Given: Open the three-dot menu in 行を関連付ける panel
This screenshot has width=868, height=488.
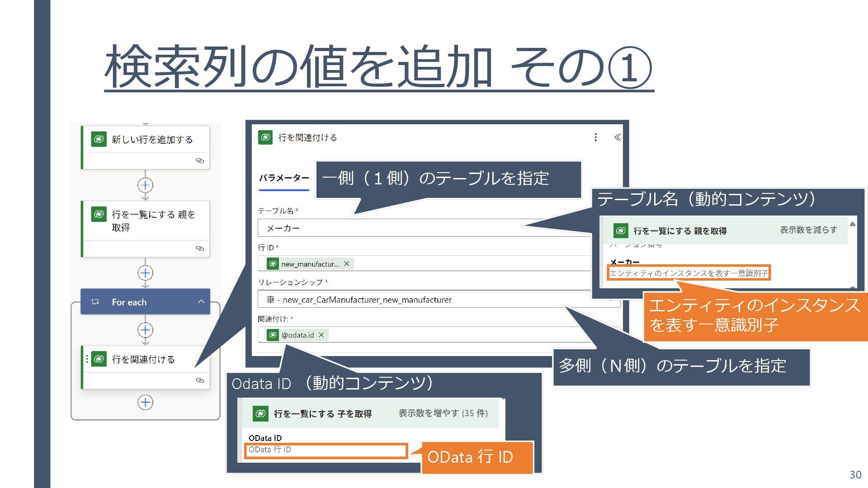Looking at the screenshot, I should pos(595,137).
